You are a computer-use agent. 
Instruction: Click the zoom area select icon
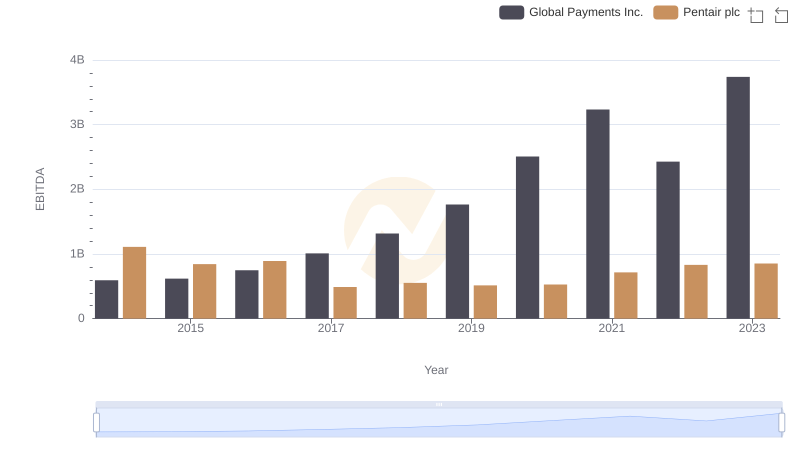point(756,15)
